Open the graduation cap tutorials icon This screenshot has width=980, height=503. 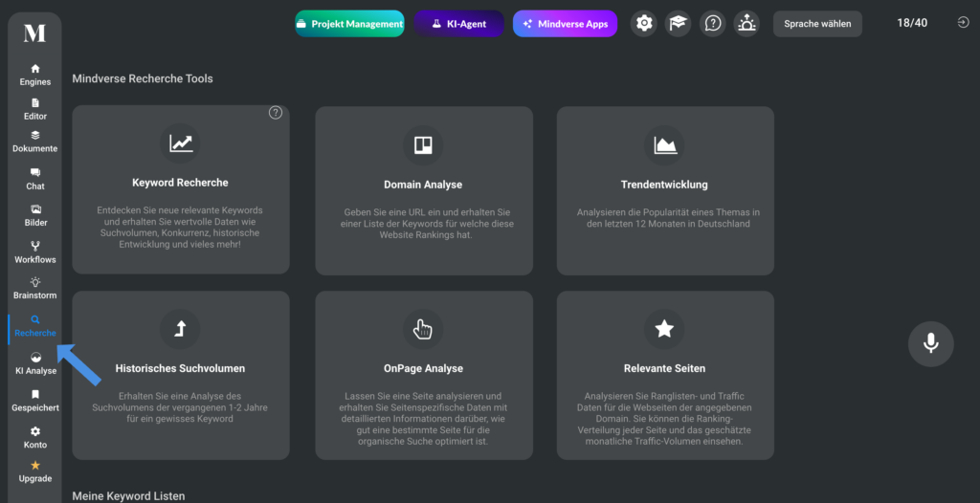tap(679, 24)
